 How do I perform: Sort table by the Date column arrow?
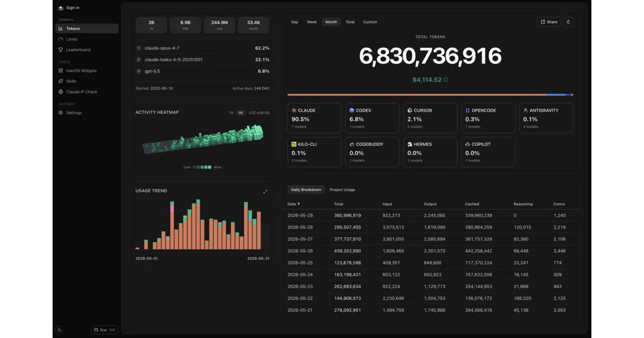pyautogui.click(x=299, y=204)
